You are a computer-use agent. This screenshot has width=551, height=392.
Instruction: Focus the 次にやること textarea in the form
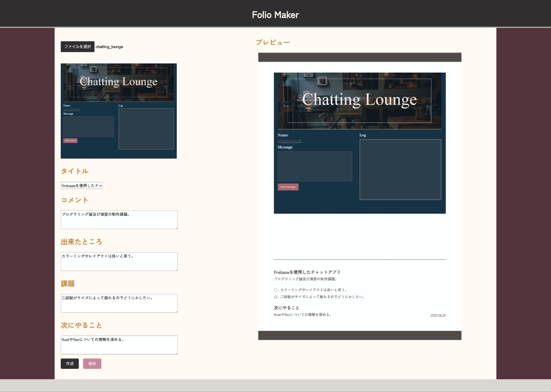coord(119,344)
